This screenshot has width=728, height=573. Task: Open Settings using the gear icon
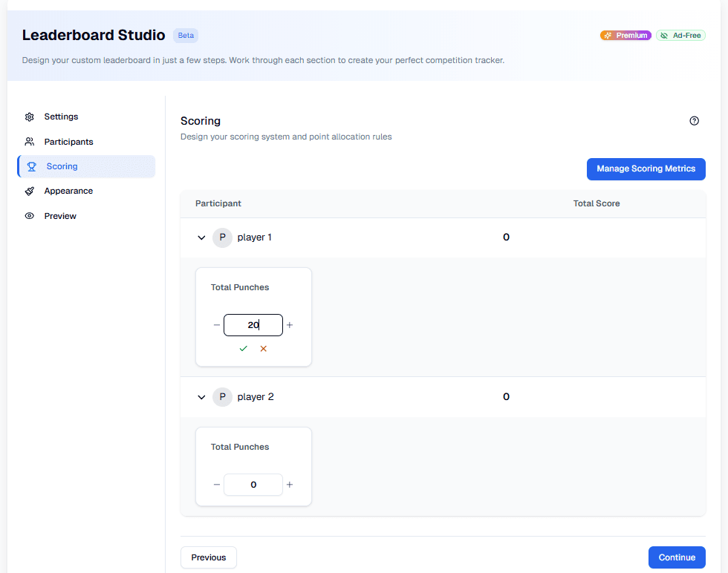(29, 117)
